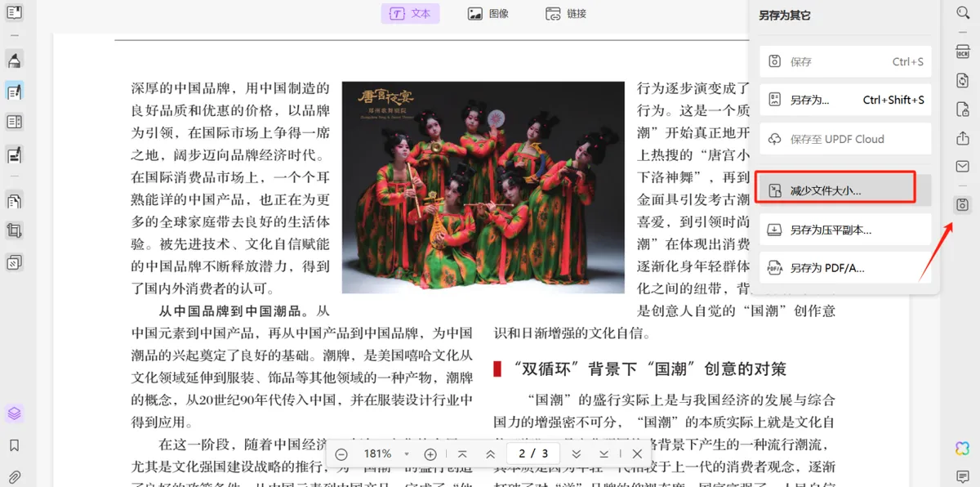Select the Comment highlighter tool
Viewport: 980px width, 487px height.
[x=14, y=60]
